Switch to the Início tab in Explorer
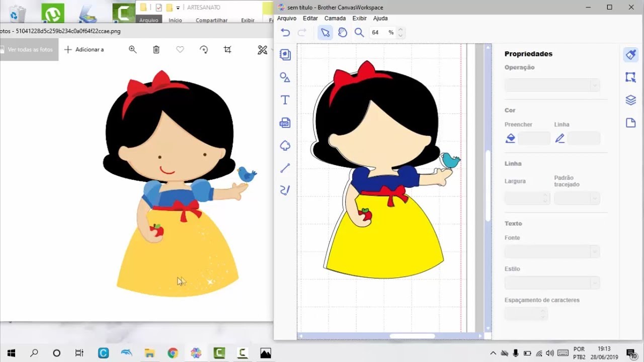Screen dimensions: 644x362 (175, 20)
